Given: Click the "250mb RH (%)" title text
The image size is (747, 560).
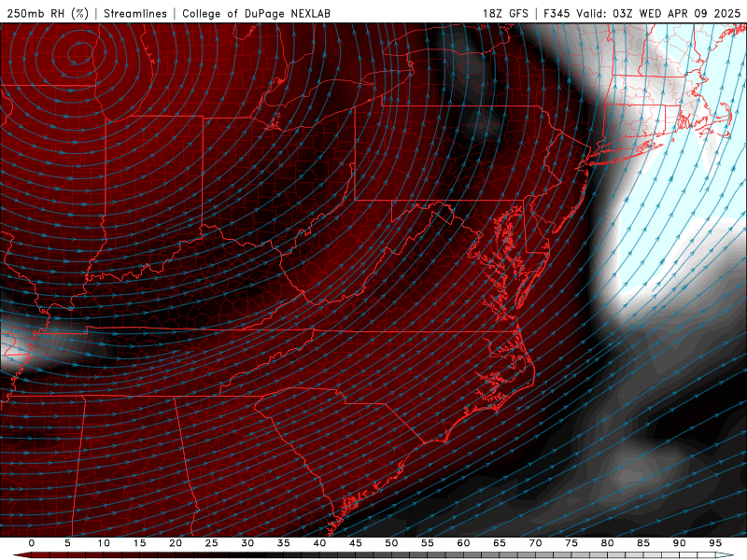Looking at the screenshot, I should [x=48, y=13].
